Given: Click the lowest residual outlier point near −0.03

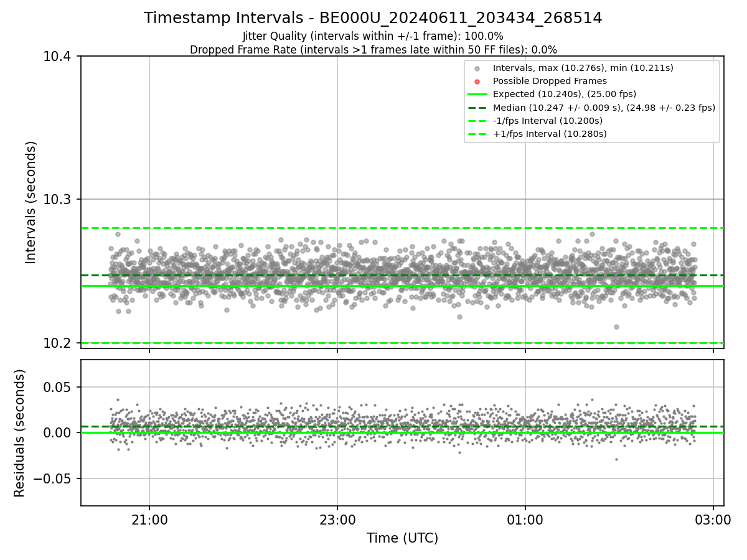Looking at the screenshot, I should (616, 459).
